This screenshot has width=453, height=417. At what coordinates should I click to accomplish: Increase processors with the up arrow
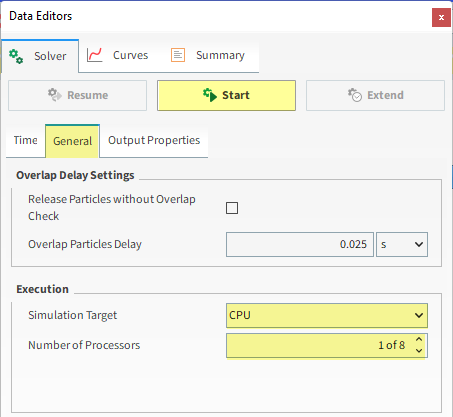[x=419, y=339]
